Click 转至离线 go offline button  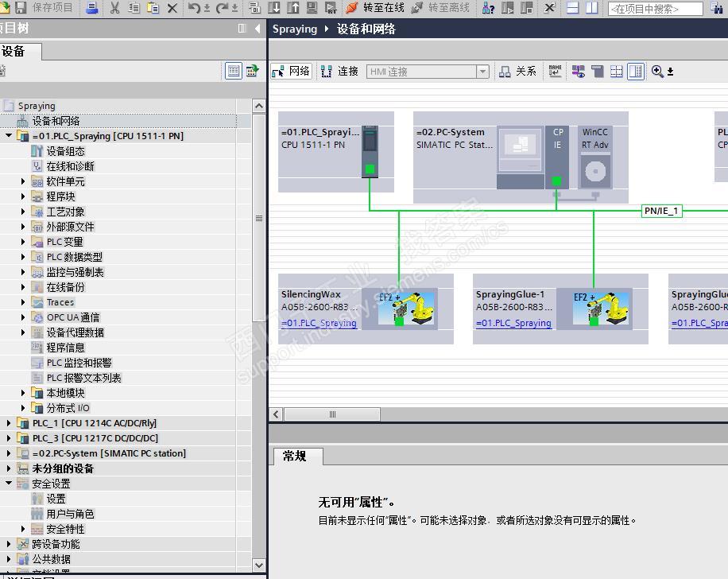440,8
